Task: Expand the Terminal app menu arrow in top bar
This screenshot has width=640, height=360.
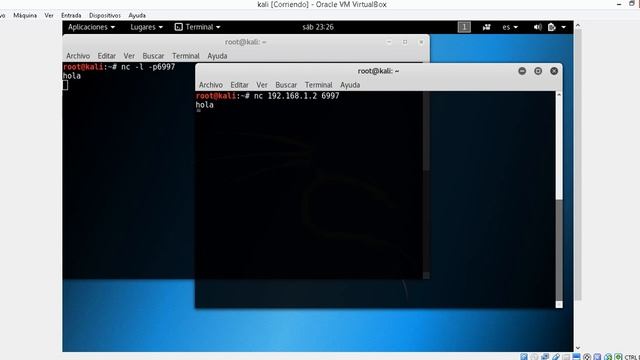Action: point(218,27)
